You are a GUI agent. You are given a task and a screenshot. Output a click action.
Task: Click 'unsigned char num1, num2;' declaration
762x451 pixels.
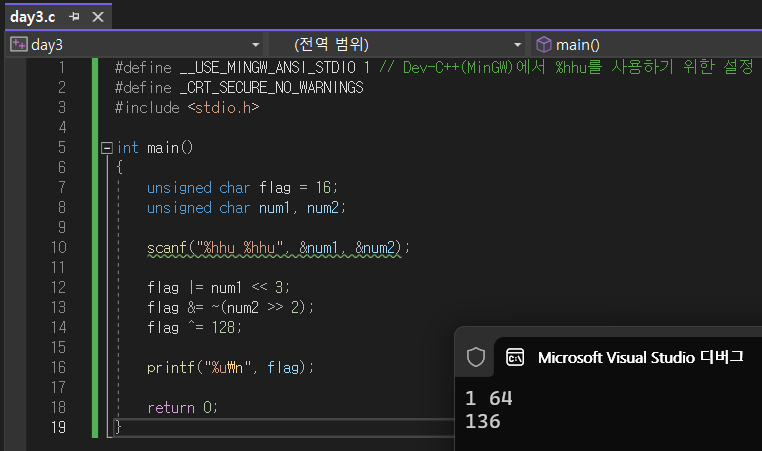pos(246,208)
